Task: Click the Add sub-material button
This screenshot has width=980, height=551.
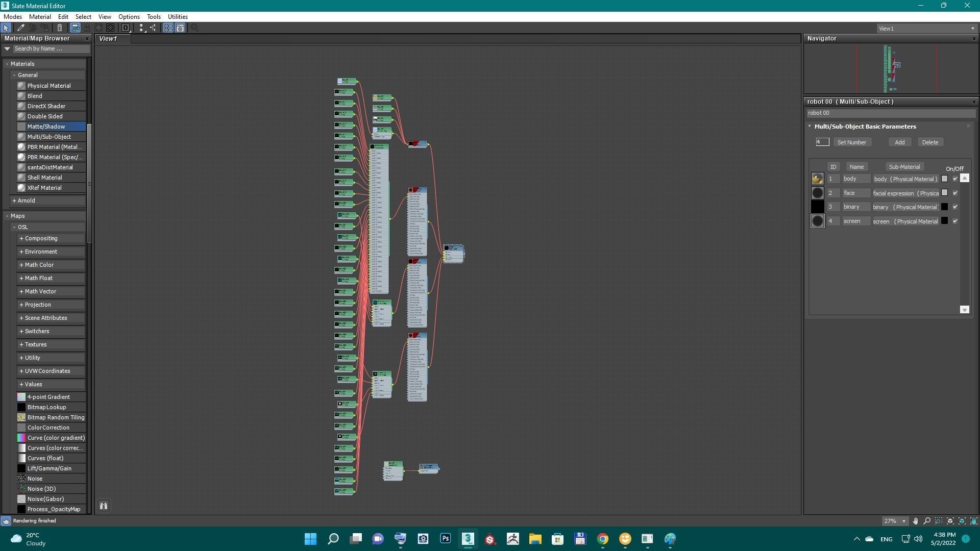Action: point(899,142)
